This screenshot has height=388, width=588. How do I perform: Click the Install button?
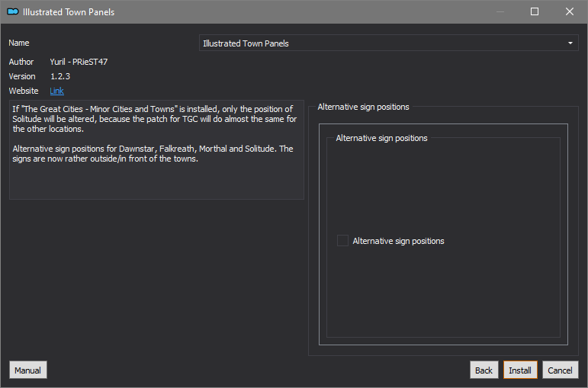[520, 370]
